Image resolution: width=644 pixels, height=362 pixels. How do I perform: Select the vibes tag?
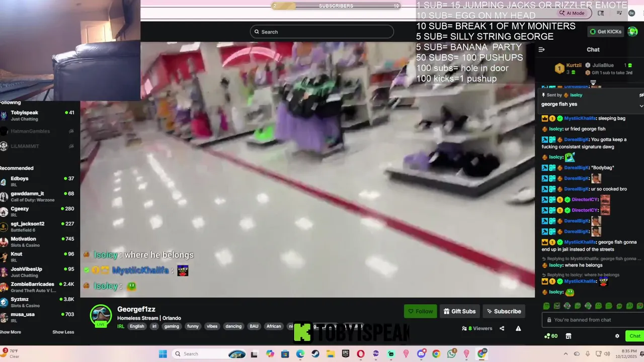click(212, 326)
